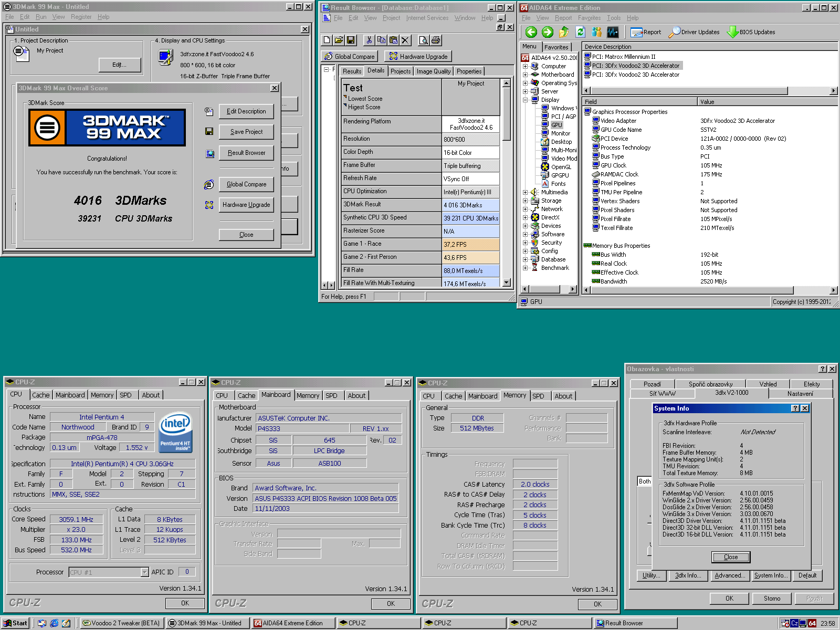Screen dimensions: 840x630
Task: Click floppy icon beside Save Project button
Action: click(209, 131)
